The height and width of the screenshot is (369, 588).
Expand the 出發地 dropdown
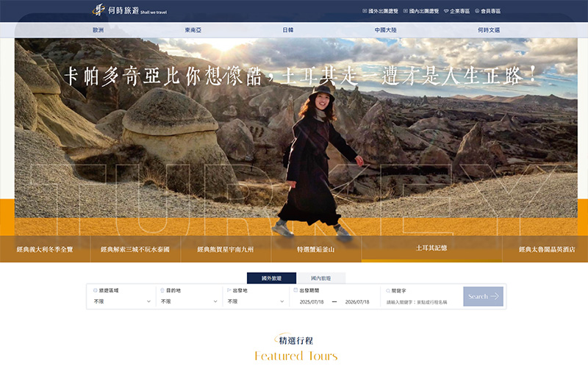[x=256, y=301]
